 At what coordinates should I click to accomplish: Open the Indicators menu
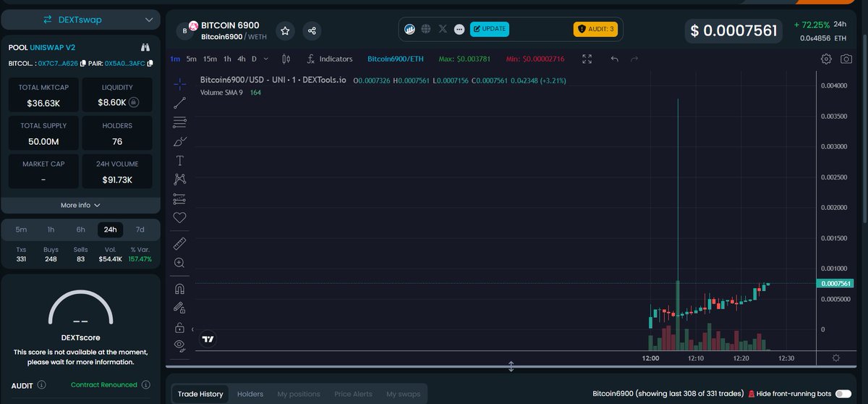[x=330, y=59]
